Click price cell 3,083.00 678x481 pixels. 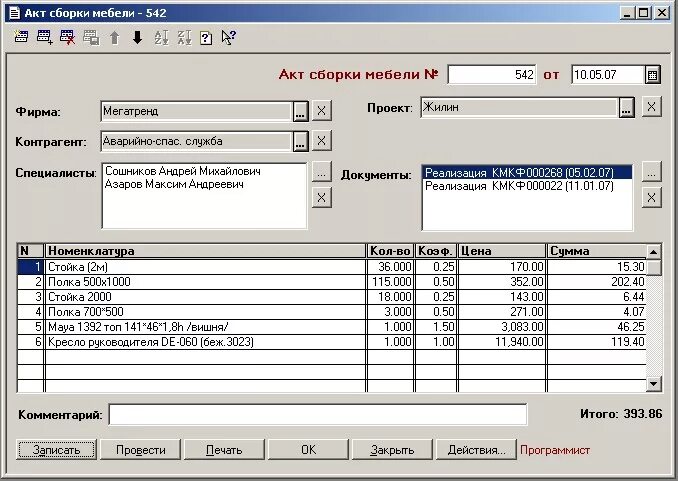pos(502,327)
